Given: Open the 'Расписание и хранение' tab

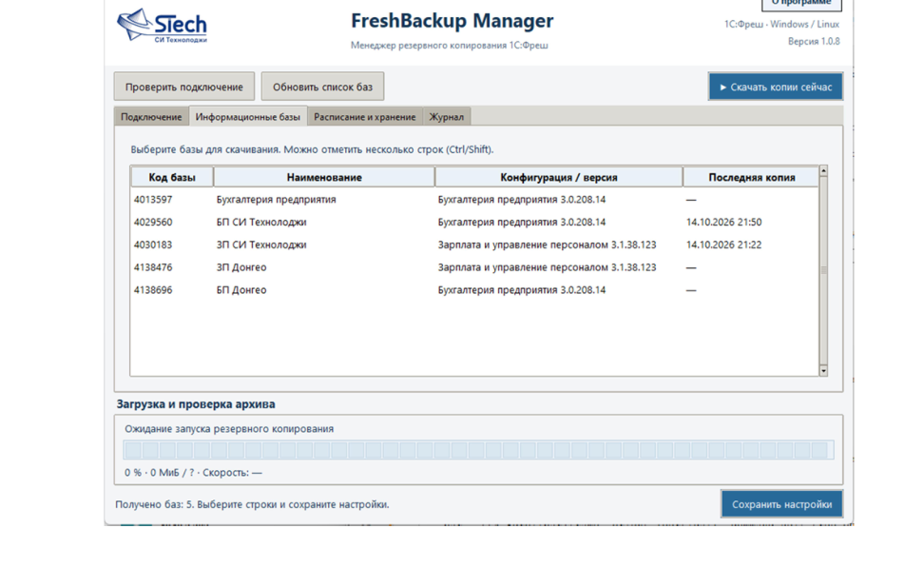Looking at the screenshot, I should 365,117.
